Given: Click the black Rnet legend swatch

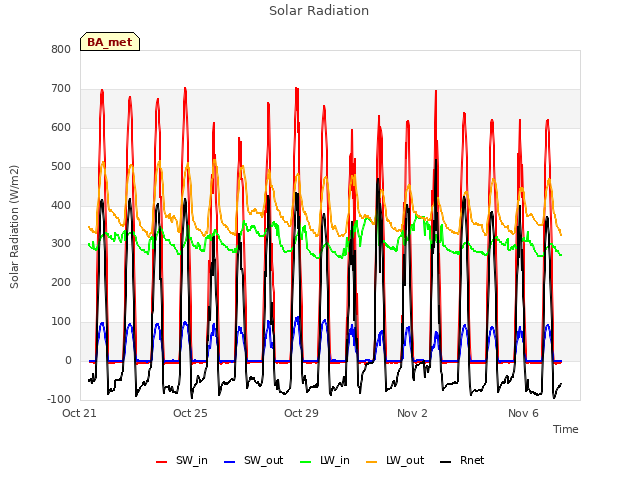Looking at the screenshot, I should [445, 462].
